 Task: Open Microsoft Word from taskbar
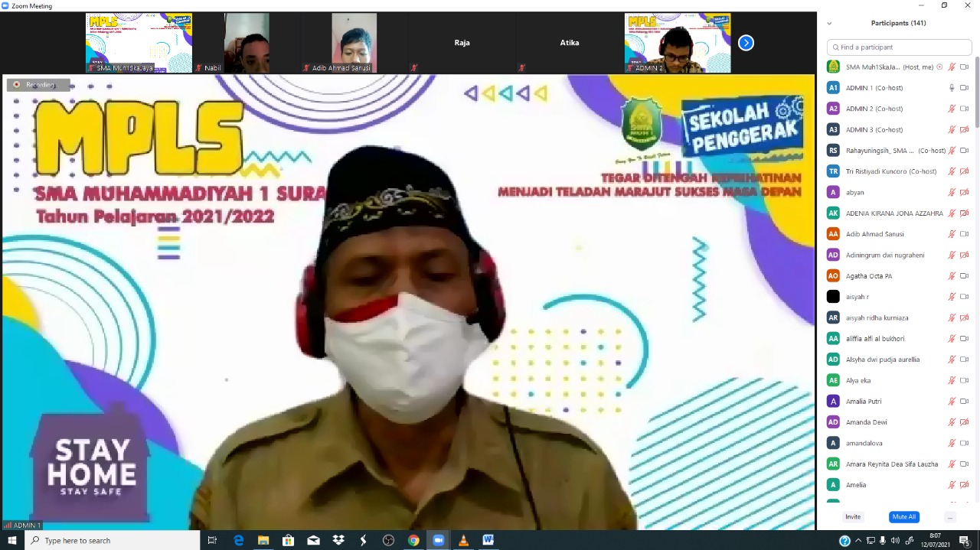488,540
